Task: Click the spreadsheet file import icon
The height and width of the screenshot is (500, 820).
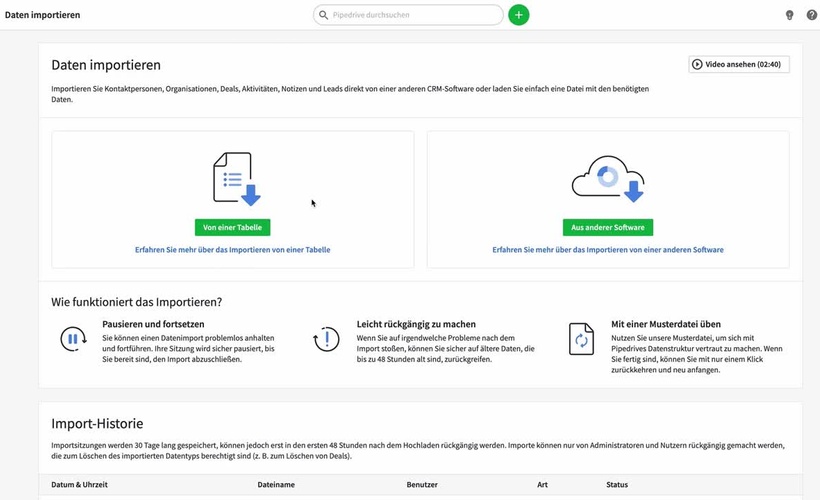Action: [x=234, y=179]
